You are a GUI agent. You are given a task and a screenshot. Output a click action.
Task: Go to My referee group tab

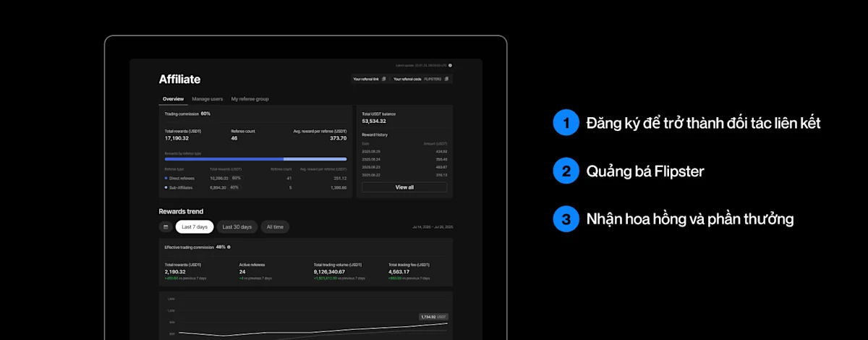coord(250,98)
